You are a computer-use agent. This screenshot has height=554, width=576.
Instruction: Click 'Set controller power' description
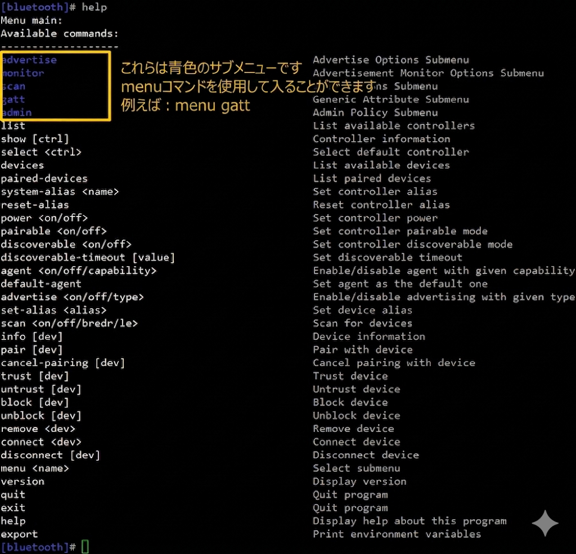tap(375, 218)
